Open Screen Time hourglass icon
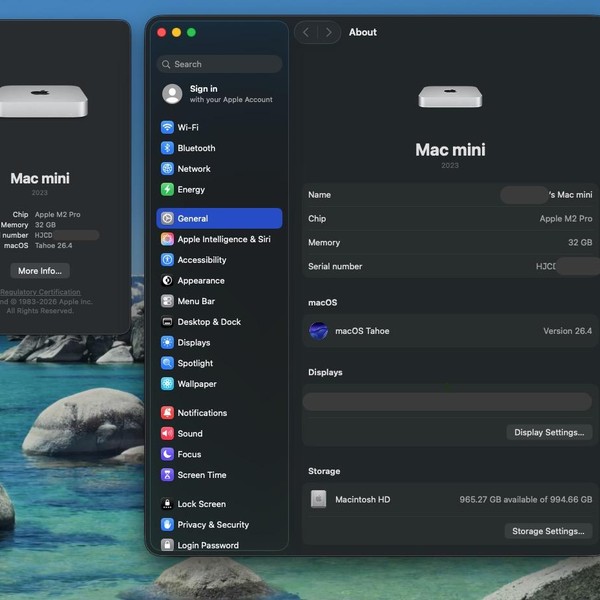 pyautogui.click(x=167, y=475)
